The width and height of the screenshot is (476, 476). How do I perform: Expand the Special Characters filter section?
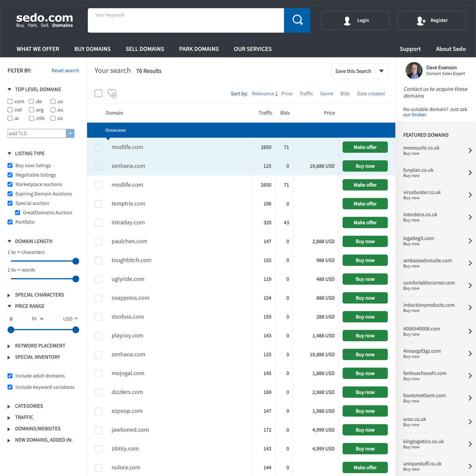9,295
